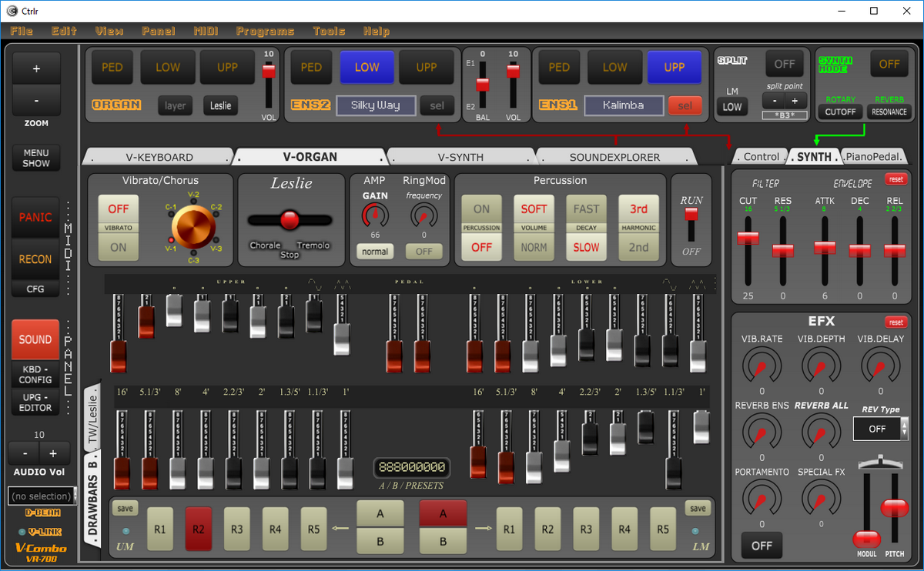Toggle the SYNTH MODE OFF button
Image resolution: width=924 pixels, height=571 pixels.
click(x=889, y=64)
